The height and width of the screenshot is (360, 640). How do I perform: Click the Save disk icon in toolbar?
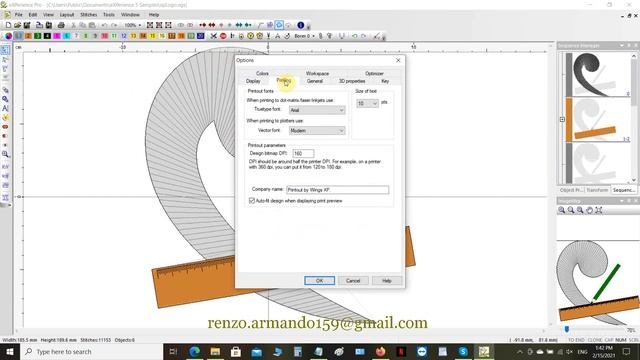27,25
